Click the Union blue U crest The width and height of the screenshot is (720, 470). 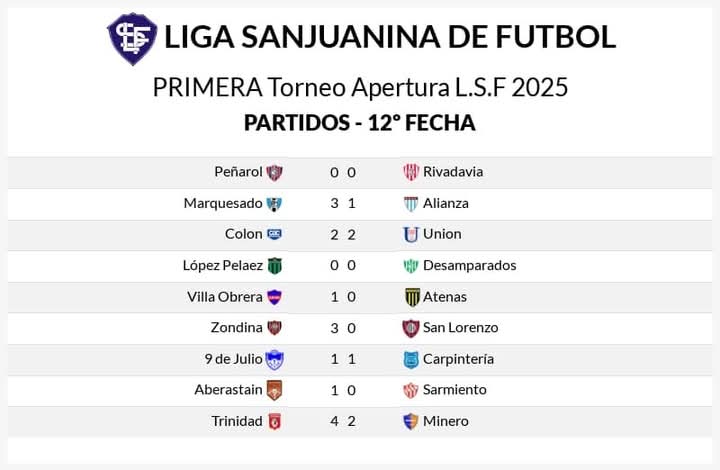[411, 235]
